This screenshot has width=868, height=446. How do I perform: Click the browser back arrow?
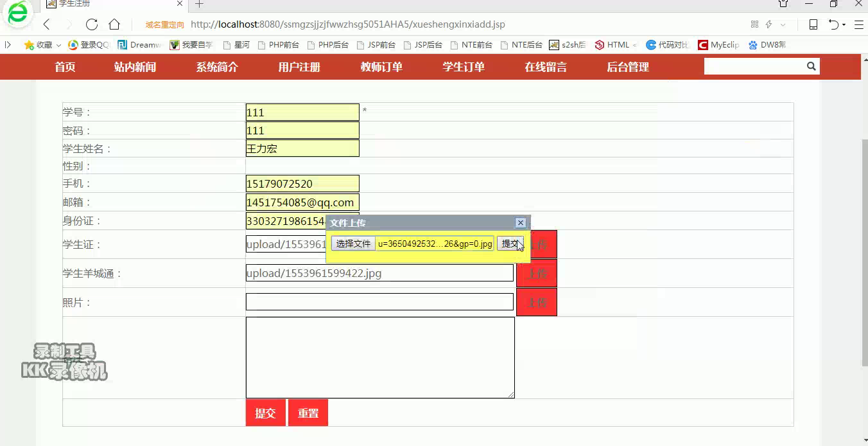click(x=46, y=24)
